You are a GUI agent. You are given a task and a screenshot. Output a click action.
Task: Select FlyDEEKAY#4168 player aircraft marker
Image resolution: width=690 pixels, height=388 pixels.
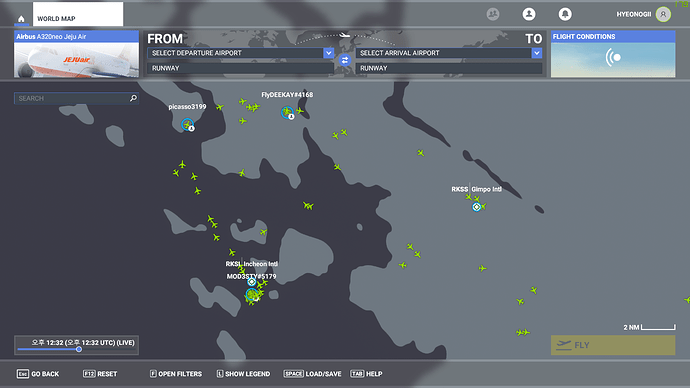287,113
